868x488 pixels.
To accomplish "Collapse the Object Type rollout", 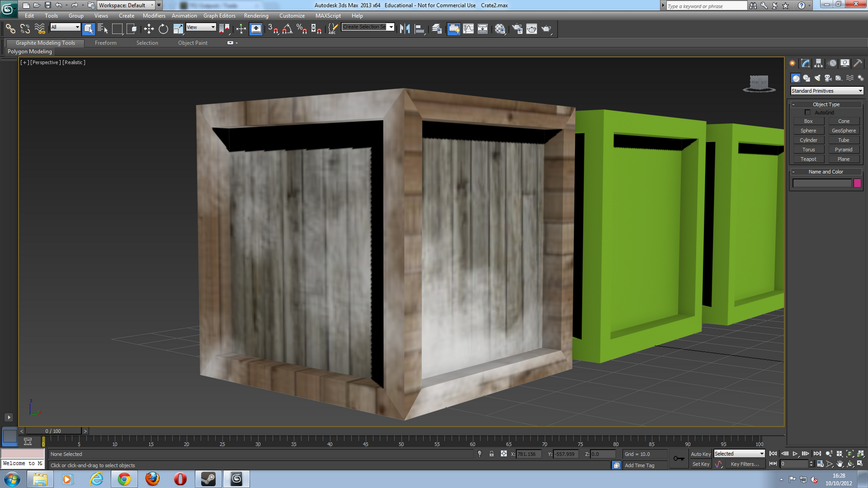I will tap(826, 104).
